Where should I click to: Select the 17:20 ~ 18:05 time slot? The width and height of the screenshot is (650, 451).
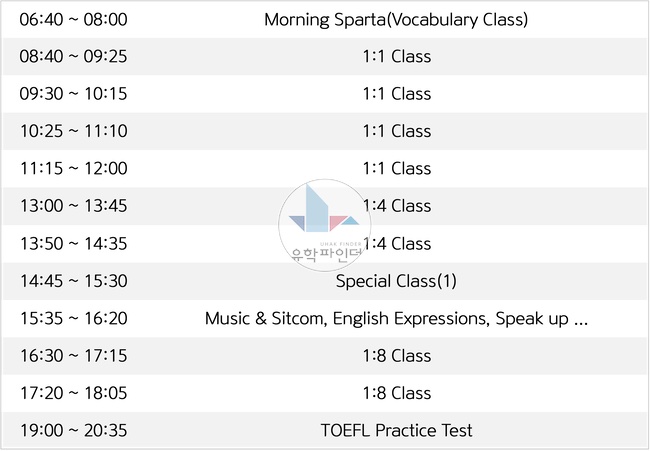click(x=74, y=393)
